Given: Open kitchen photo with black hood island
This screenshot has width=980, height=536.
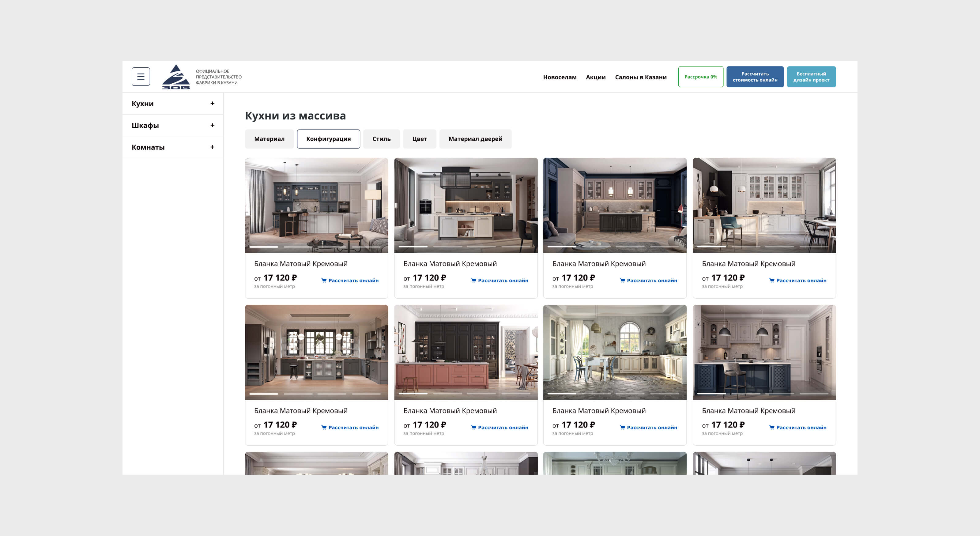Looking at the screenshot, I should click(x=466, y=206).
